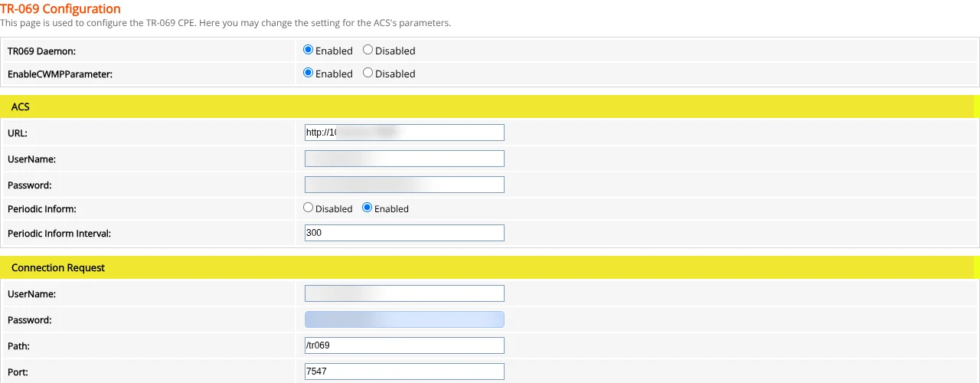Click the ACS section header

click(490, 106)
